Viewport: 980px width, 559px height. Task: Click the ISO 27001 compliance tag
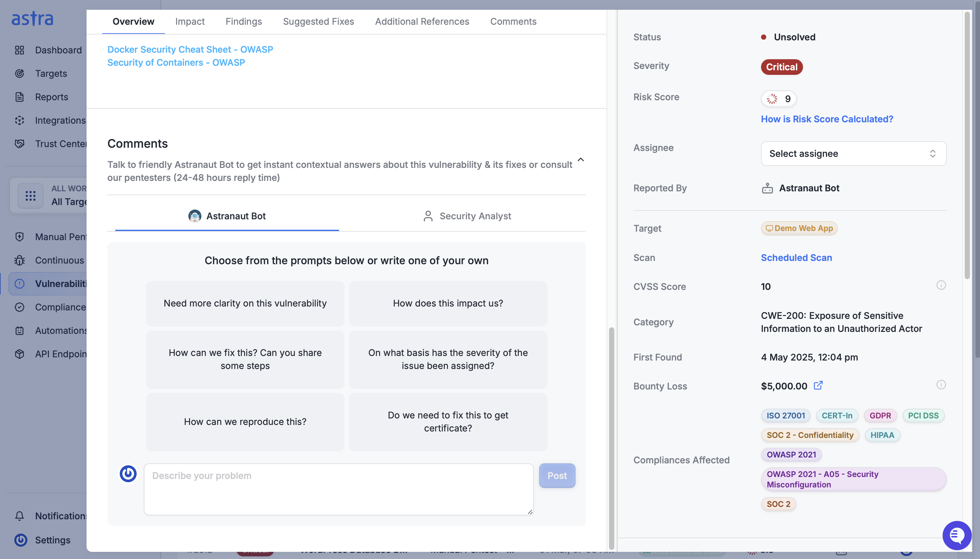click(x=785, y=416)
